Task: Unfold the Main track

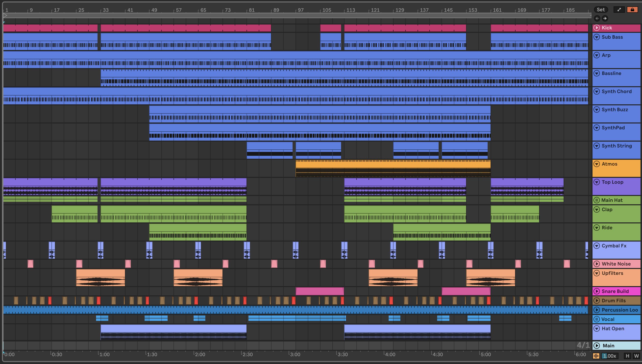Action: coord(597,345)
